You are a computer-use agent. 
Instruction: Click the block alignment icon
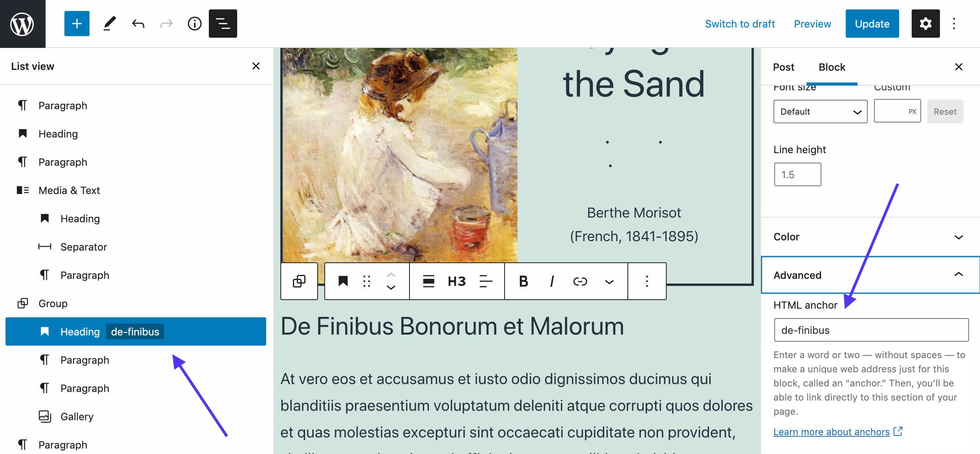[x=428, y=282]
